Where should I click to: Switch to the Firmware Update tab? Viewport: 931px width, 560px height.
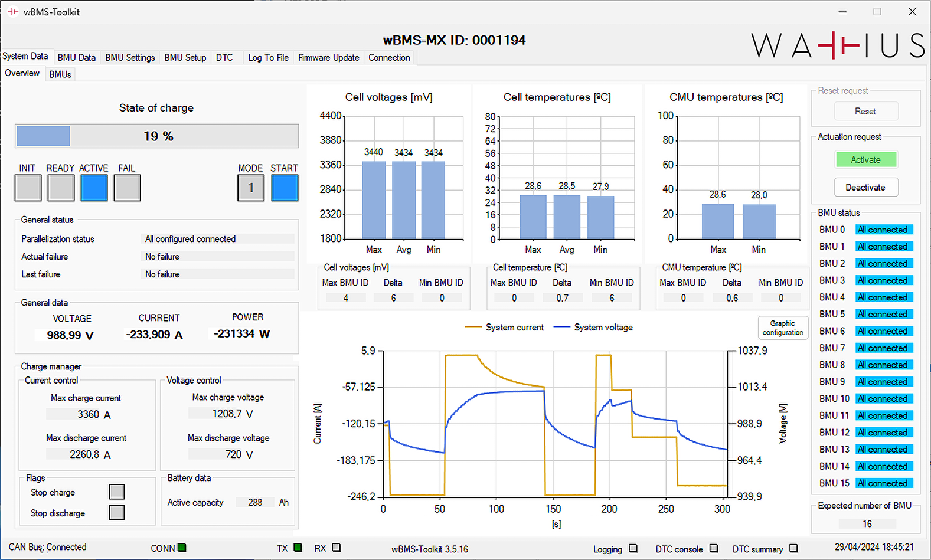click(328, 57)
